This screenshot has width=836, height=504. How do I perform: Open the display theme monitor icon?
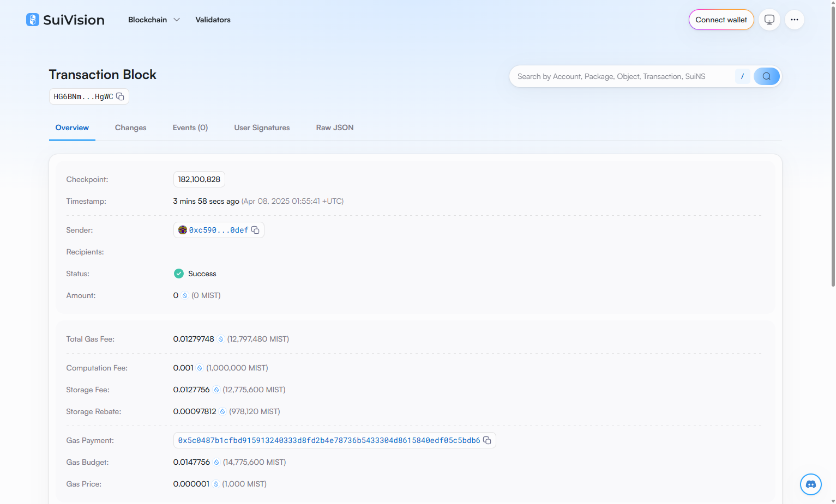point(769,20)
